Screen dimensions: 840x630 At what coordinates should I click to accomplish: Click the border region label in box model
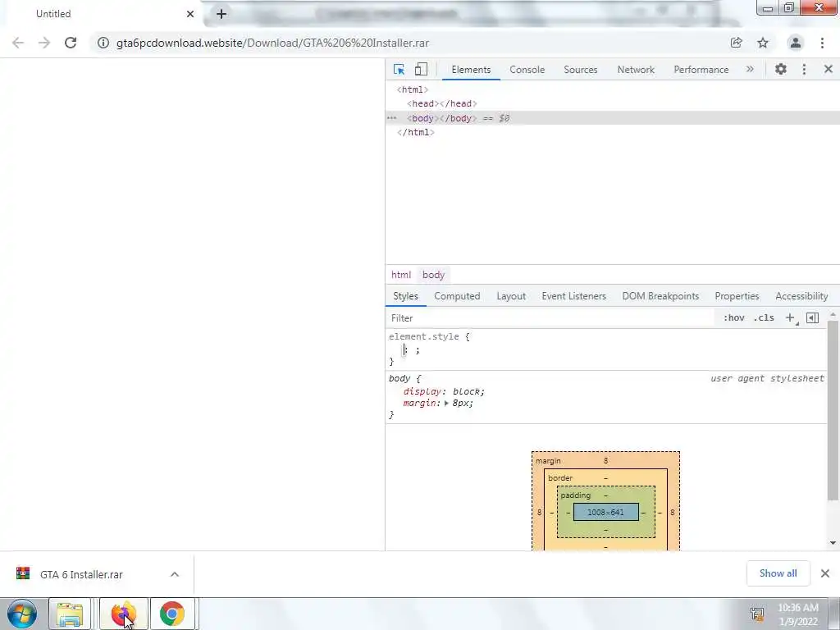coord(560,478)
